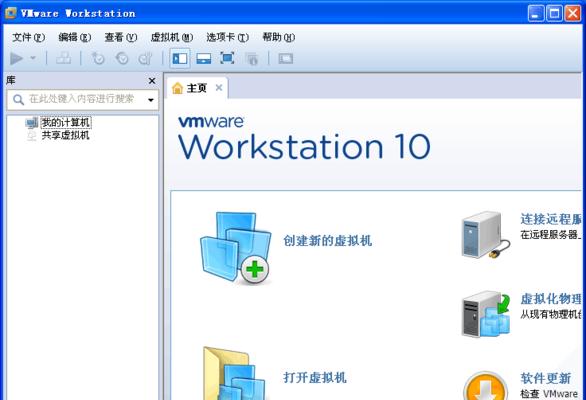Click the software update download icon

pyautogui.click(x=485, y=385)
